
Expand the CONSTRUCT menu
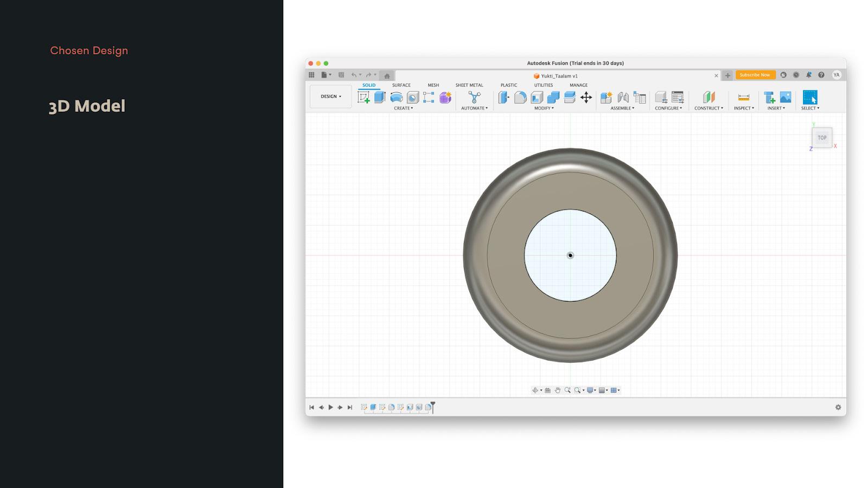pos(709,108)
